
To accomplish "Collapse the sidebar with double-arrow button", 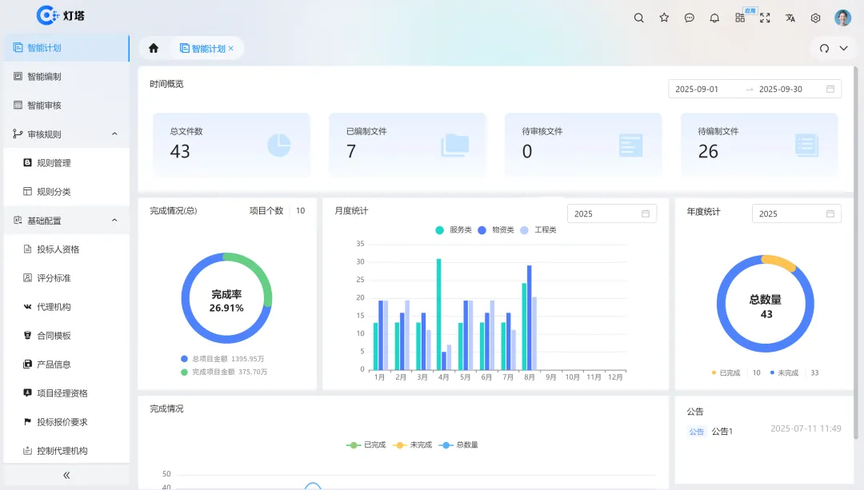I will 66,476.
